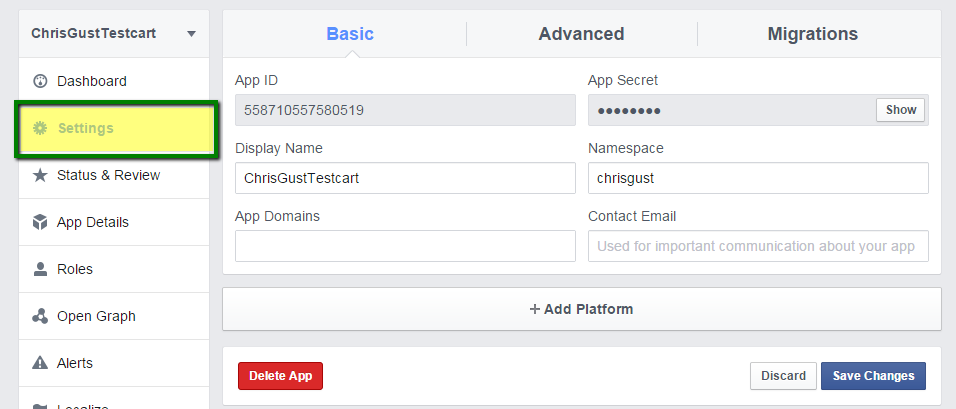Click the Add Platform button
956x409 pixels.
point(582,309)
